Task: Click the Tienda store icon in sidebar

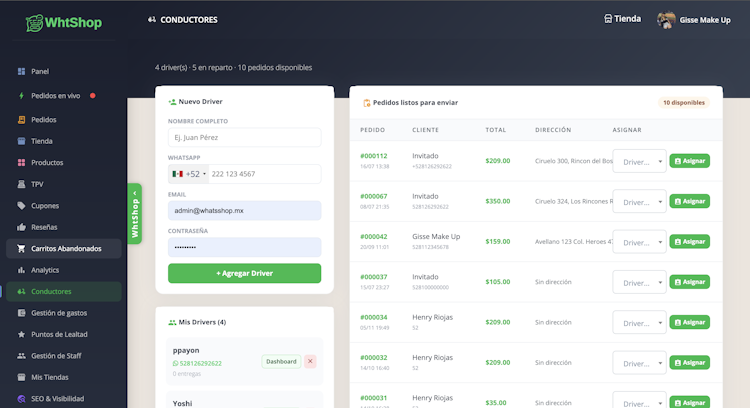Action: tap(21, 141)
